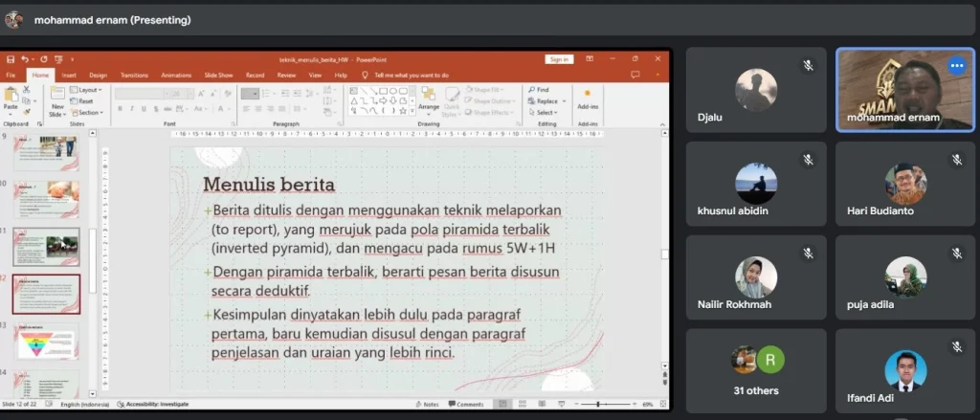Viewport: 980px width, 420px height.
Task: Open the Add-ins button
Action: pyautogui.click(x=588, y=100)
